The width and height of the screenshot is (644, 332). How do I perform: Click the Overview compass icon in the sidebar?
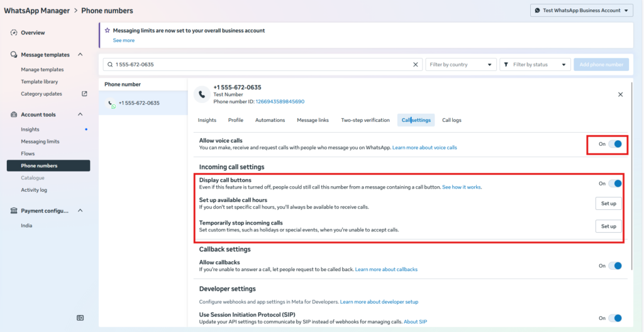pyautogui.click(x=14, y=33)
